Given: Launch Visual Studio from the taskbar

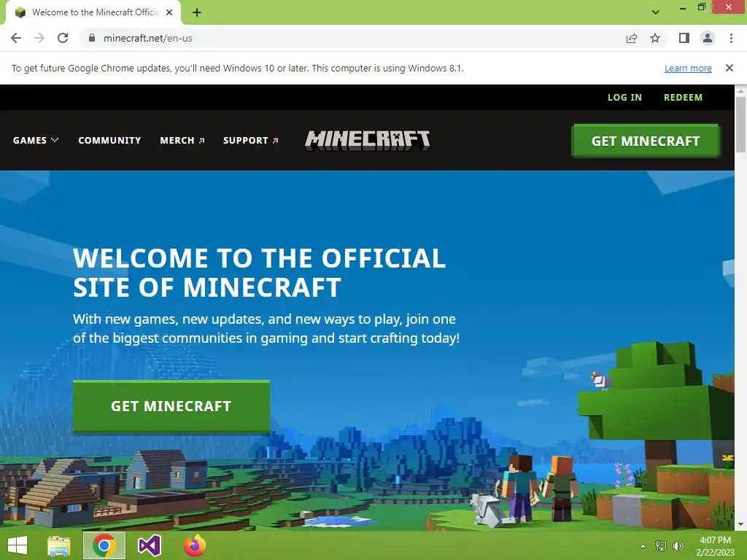Looking at the screenshot, I should pos(149,545).
